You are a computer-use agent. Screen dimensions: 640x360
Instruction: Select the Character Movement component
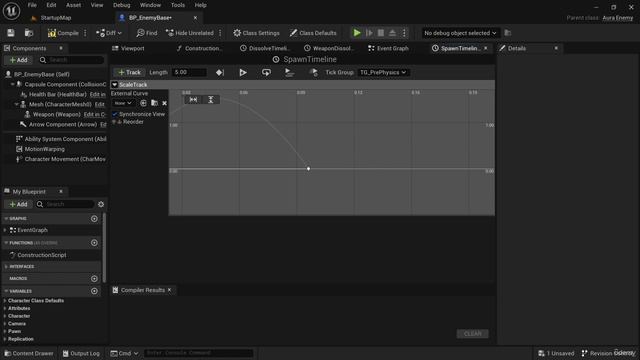click(61, 159)
